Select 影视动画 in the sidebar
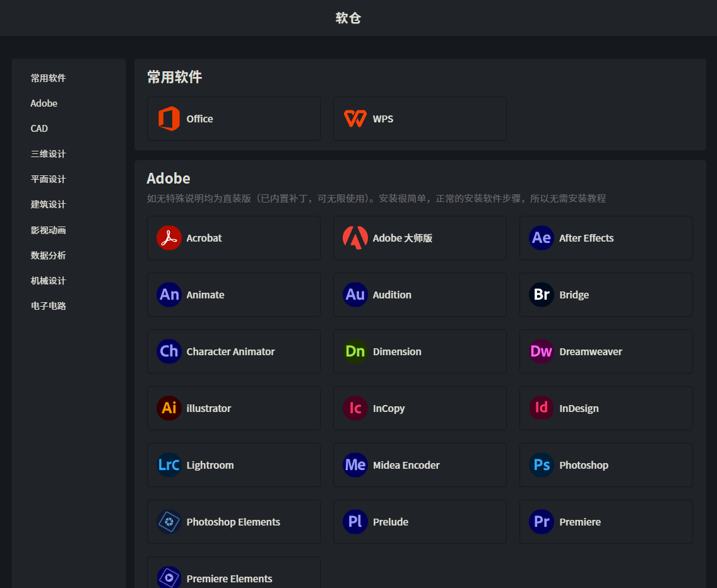 [x=49, y=230]
